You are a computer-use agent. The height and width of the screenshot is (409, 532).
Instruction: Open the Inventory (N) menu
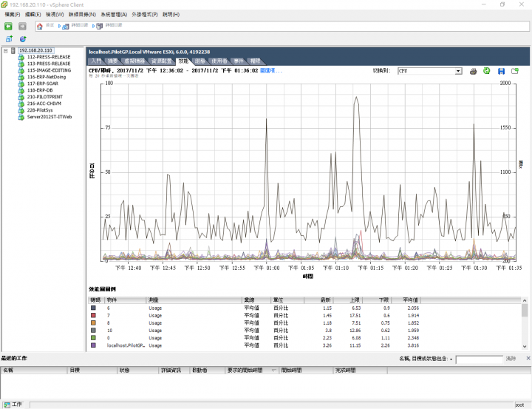82,14
